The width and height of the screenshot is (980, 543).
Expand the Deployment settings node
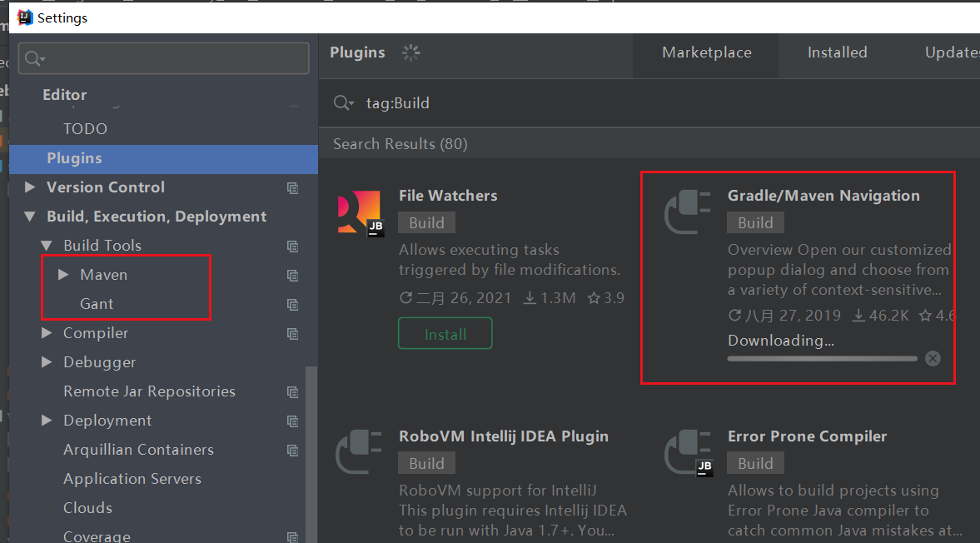click(x=47, y=421)
